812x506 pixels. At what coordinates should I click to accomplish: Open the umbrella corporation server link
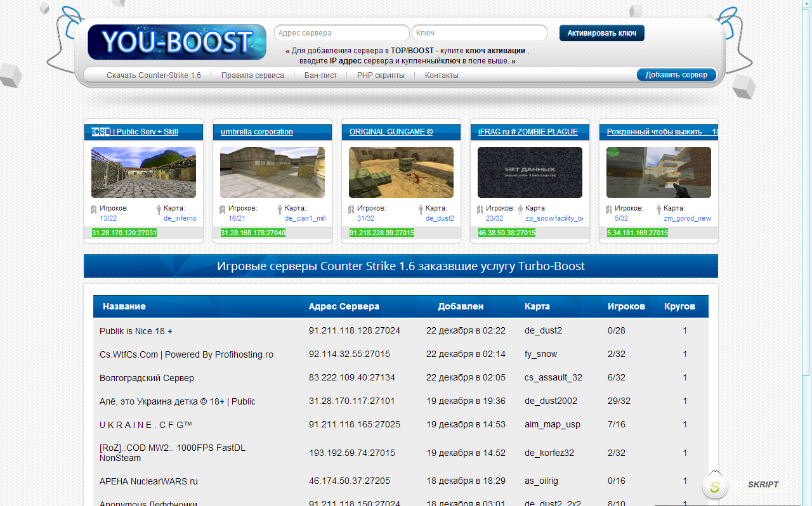[x=257, y=132]
